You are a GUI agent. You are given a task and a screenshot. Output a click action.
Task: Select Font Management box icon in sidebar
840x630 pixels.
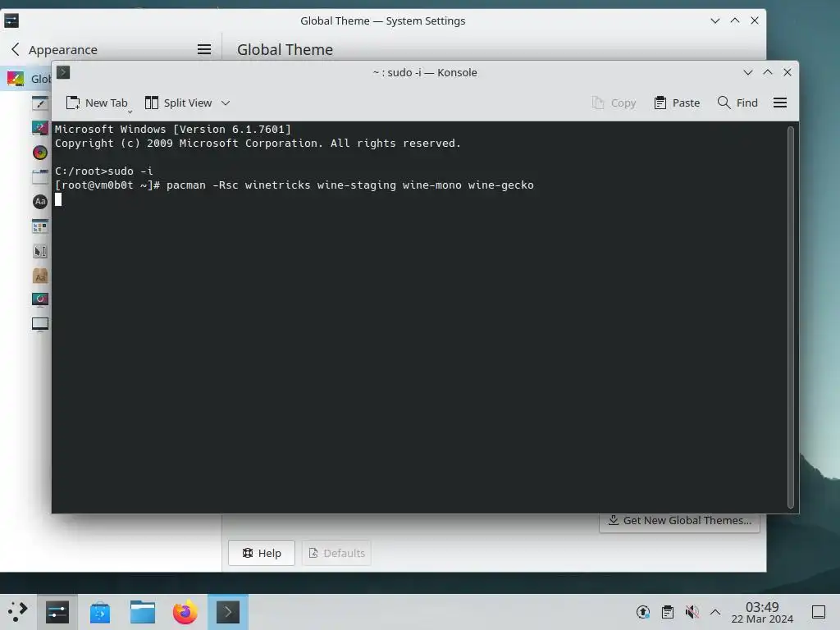pos(40,276)
